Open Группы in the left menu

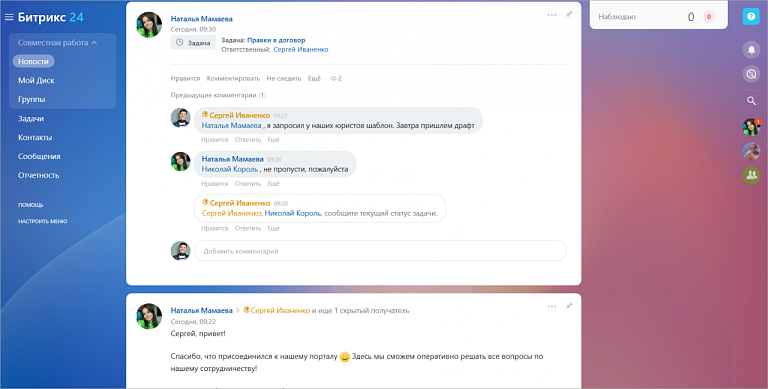click(31, 99)
